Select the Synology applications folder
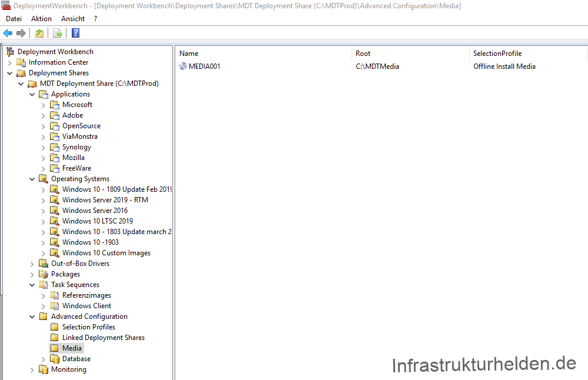 [76, 147]
